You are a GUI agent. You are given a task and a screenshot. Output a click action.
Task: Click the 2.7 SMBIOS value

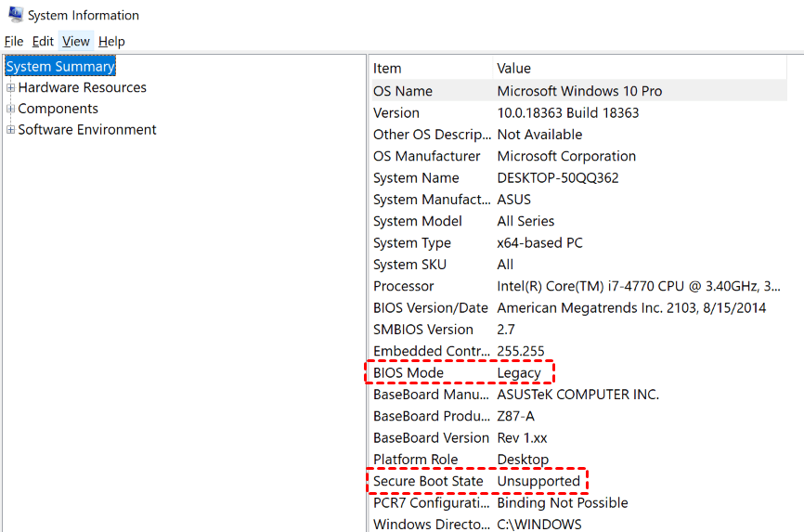point(506,330)
